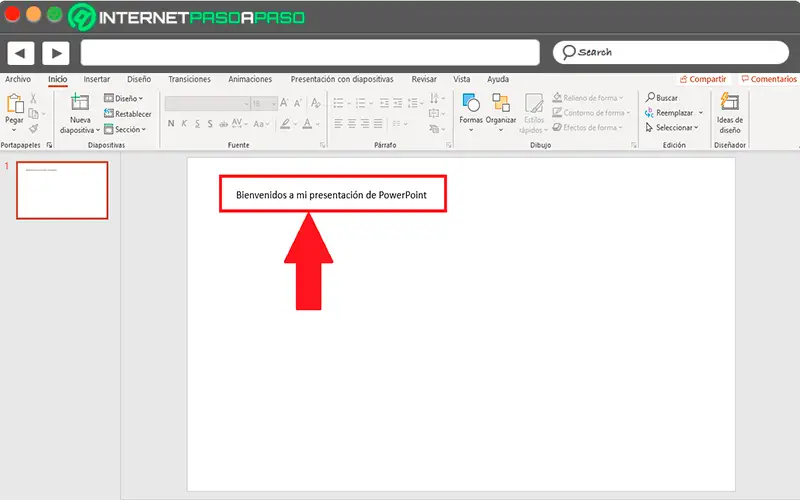The height and width of the screenshot is (500, 800).
Task: Open the line spacing icon
Action: [413, 103]
